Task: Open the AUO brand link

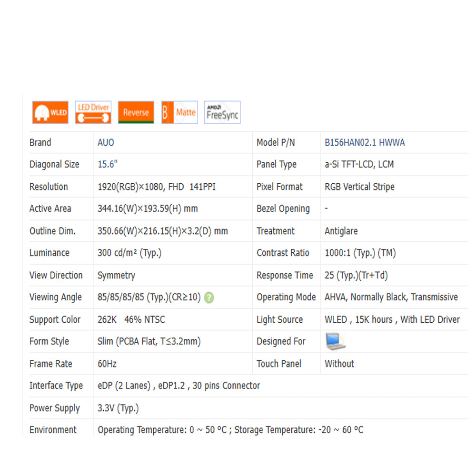Action: 106,142
